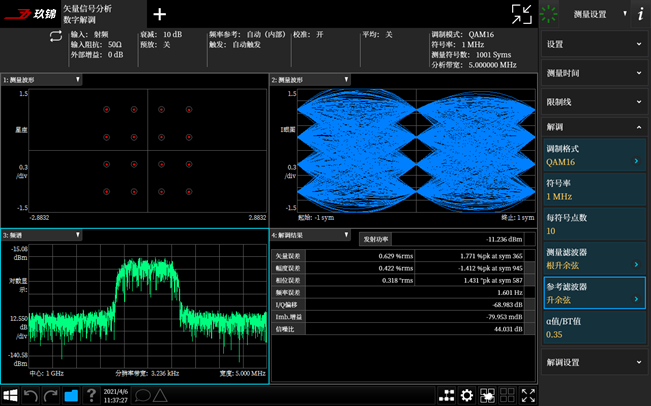Image resolution: width=651 pixels, height=406 pixels.
Task: Expand the 解调设置 section
Action: pos(594,362)
